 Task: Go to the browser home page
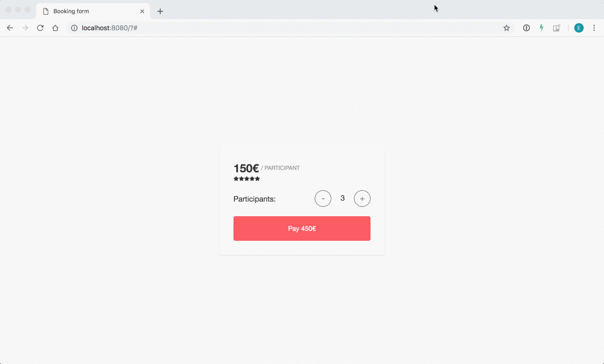click(x=55, y=28)
